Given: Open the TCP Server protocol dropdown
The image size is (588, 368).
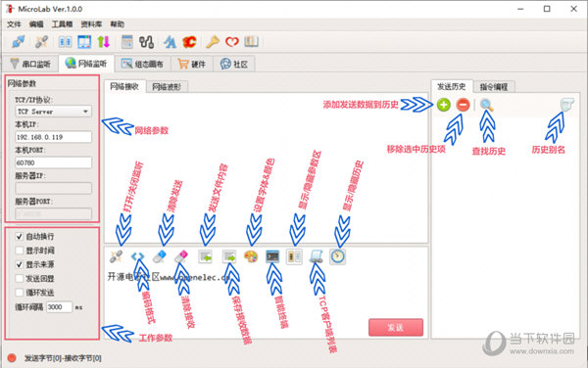Looking at the screenshot, I should (53, 112).
